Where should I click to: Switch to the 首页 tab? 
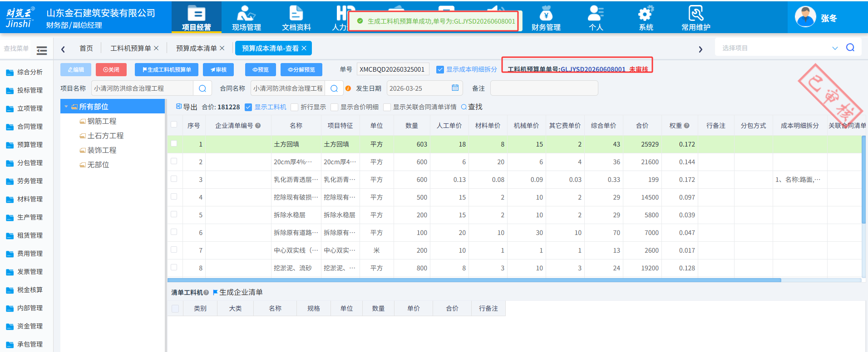86,48
